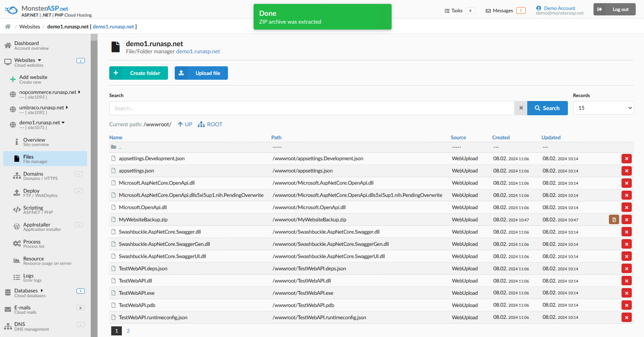Toggle the AppInstaller collapse badge
This screenshot has width=644, height=337.
coord(79,225)
